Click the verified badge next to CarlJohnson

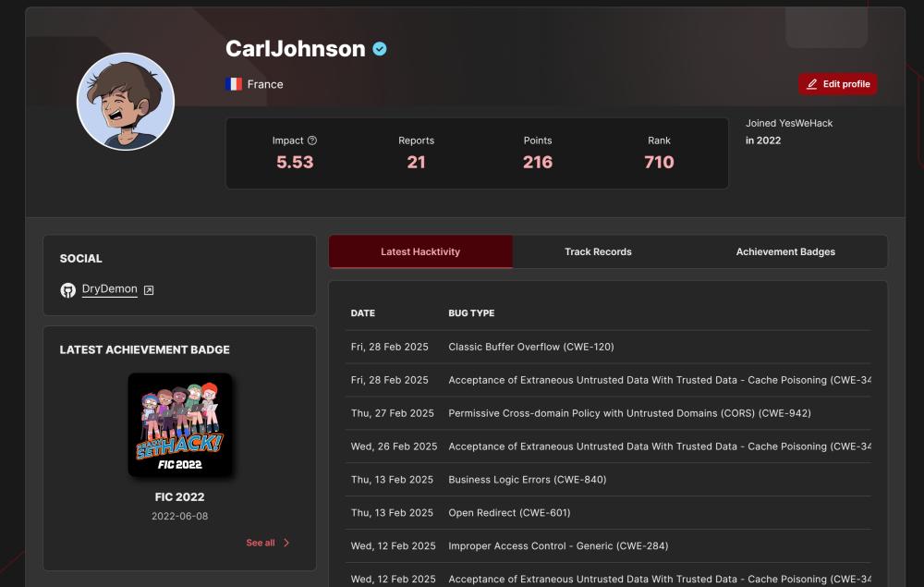coord(380,49)
